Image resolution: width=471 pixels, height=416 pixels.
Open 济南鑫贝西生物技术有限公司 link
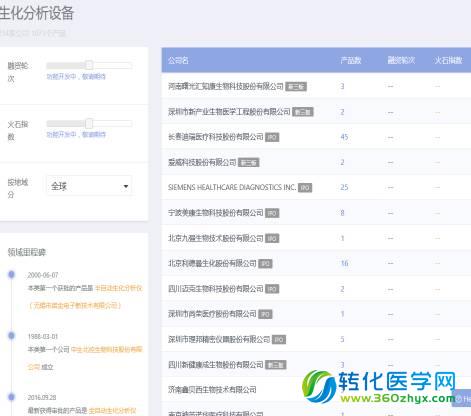212,389
